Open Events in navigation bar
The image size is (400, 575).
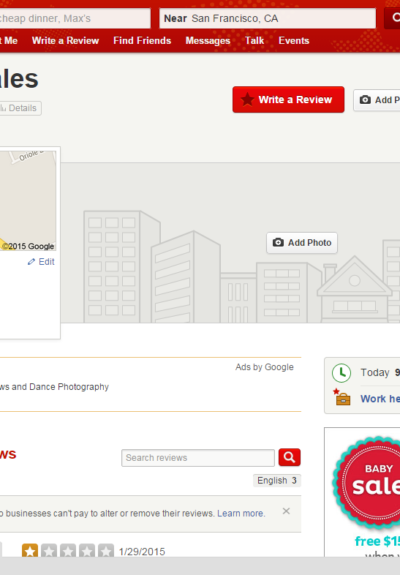click(x=294, y=40)
